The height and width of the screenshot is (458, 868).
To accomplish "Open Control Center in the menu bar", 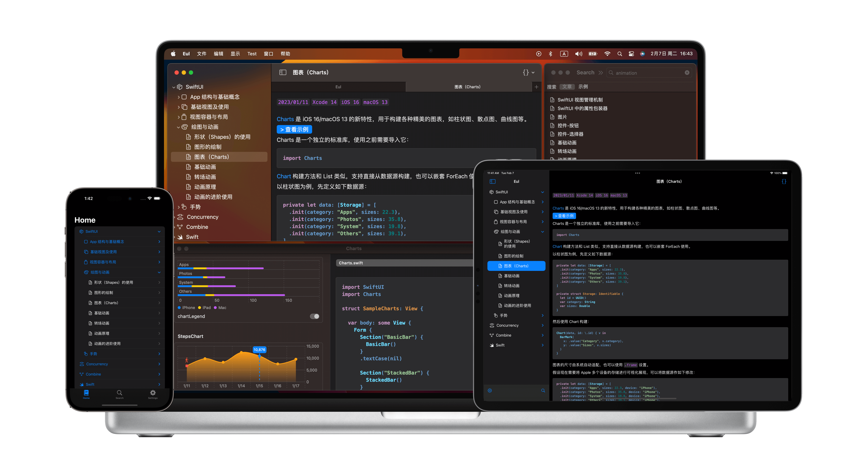I will [631, 54].
